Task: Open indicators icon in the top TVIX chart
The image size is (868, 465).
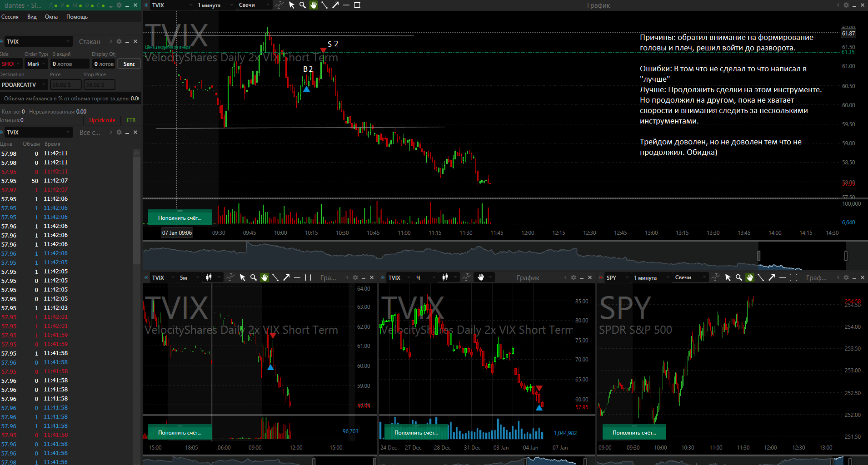Action: [x=279, y=5]
